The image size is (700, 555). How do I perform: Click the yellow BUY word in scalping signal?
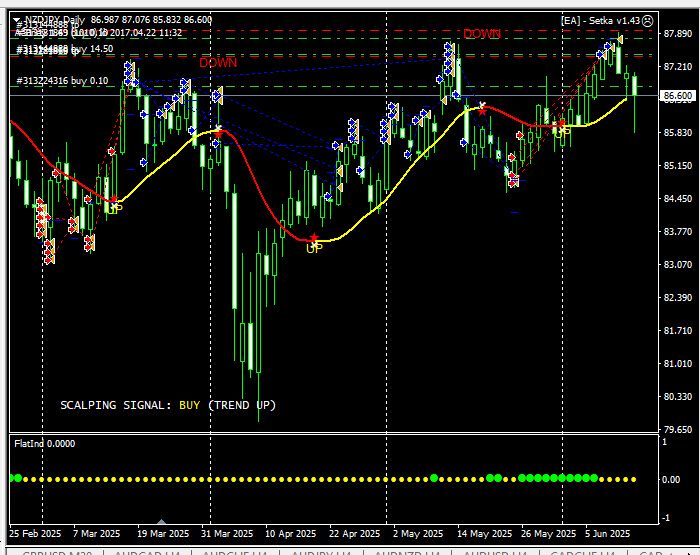(189, 405)
